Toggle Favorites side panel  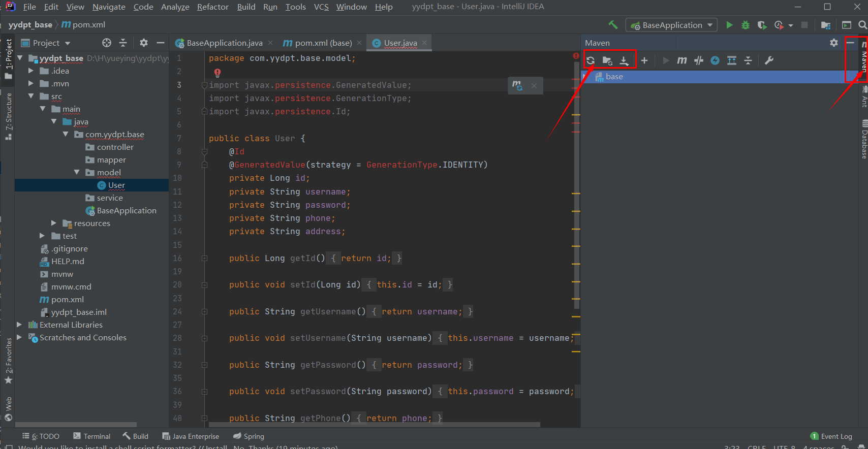pyautogui.click(x=8, y=361)
